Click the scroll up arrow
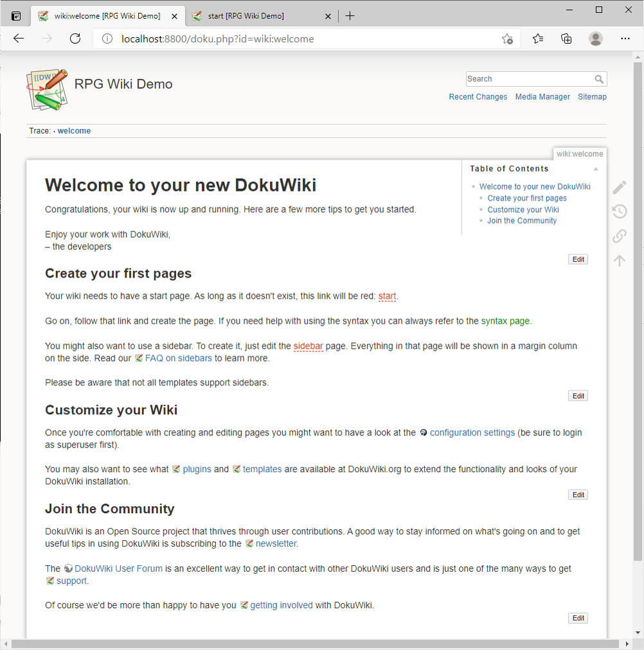The image size is (644, 650). point(638,56)
